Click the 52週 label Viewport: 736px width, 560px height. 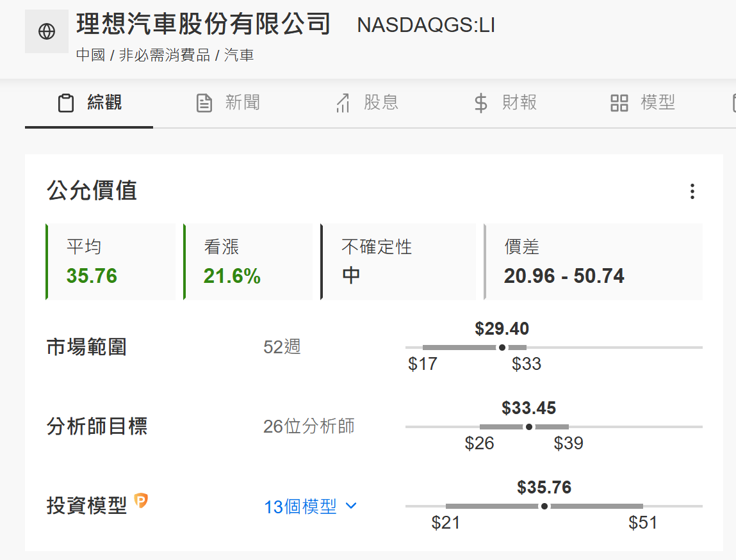tap(282, 347)
